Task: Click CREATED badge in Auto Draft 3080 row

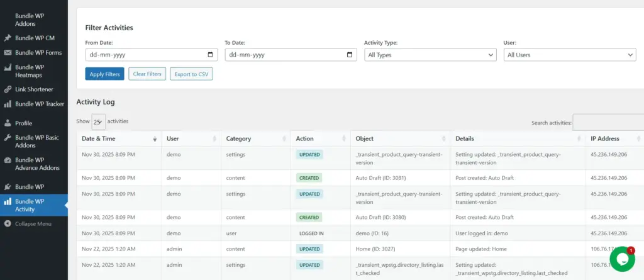Action: point(309,217)
